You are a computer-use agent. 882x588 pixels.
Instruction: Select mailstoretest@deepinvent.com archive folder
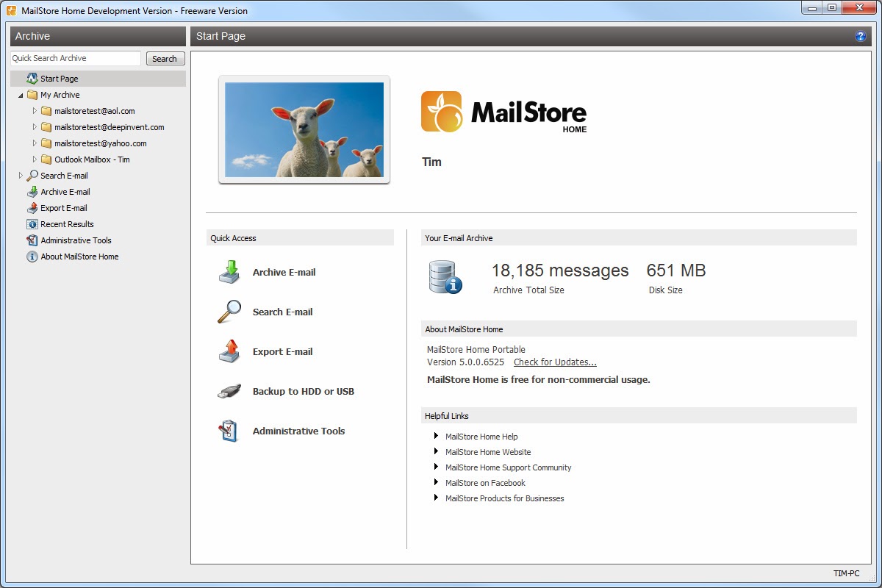110,127
